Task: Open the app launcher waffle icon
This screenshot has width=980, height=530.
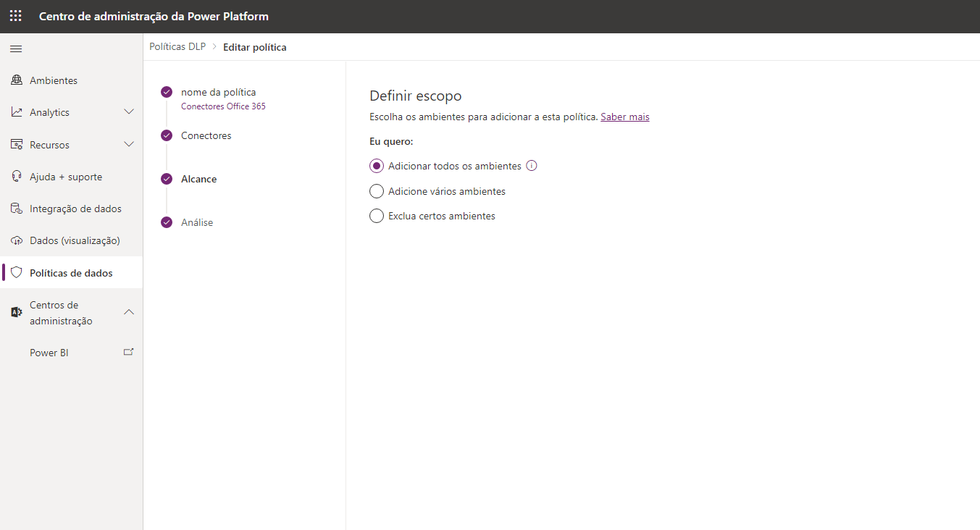Action: click(x=16, y=16)
